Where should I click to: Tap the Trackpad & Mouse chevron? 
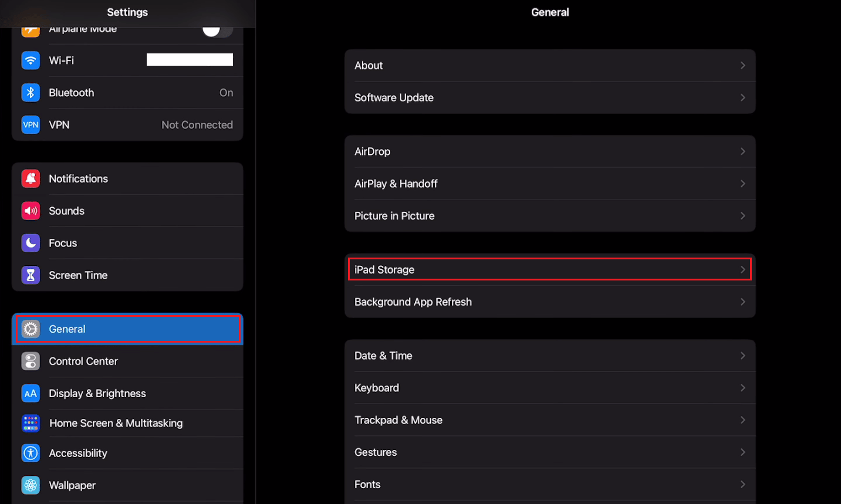pyautogui.click(x=742, y=420)
